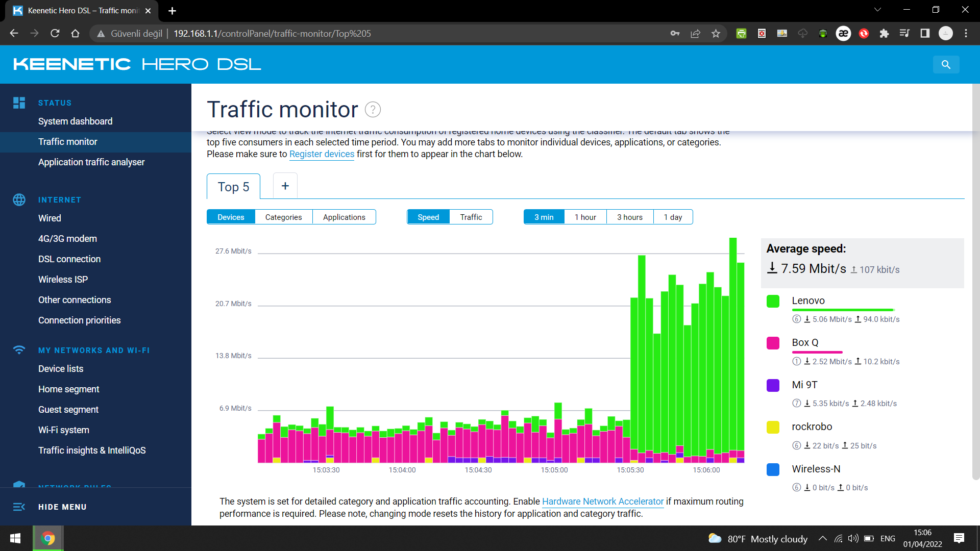980x551 pixels.
Task: Select the Devices view mode
Action: (x=231, y=217)
